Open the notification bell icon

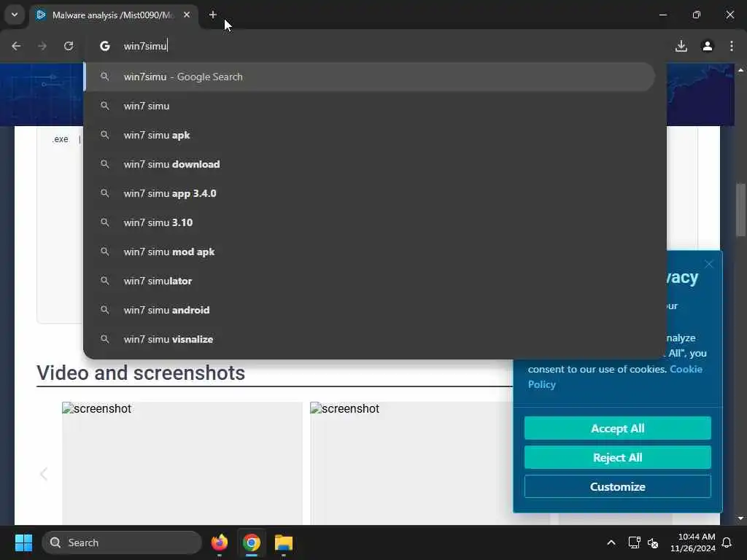point(727,542)
